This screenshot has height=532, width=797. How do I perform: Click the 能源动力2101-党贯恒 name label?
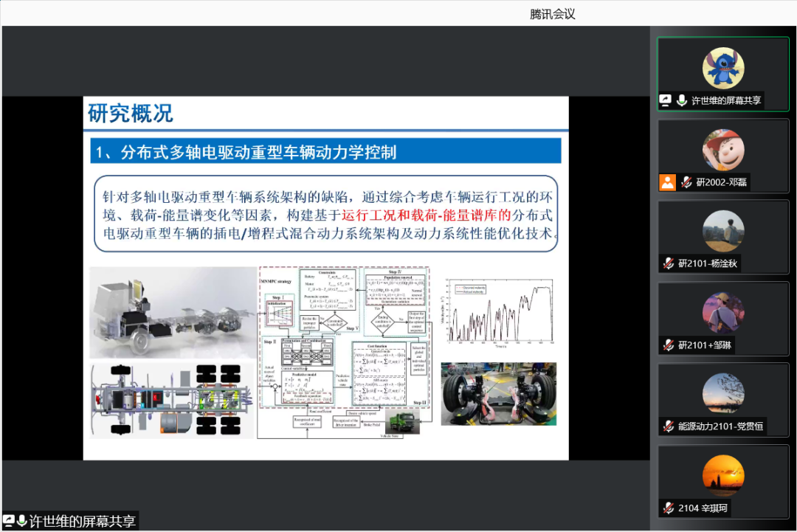tap(720, 426)
